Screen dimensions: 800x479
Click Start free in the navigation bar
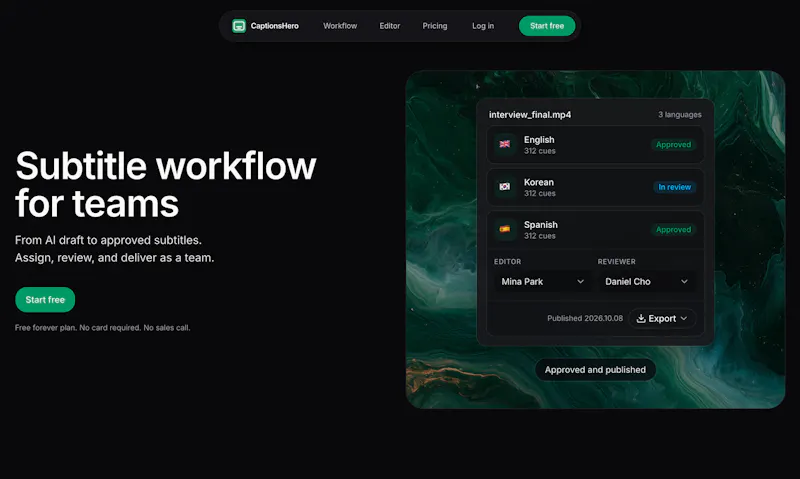click(547, 26)
